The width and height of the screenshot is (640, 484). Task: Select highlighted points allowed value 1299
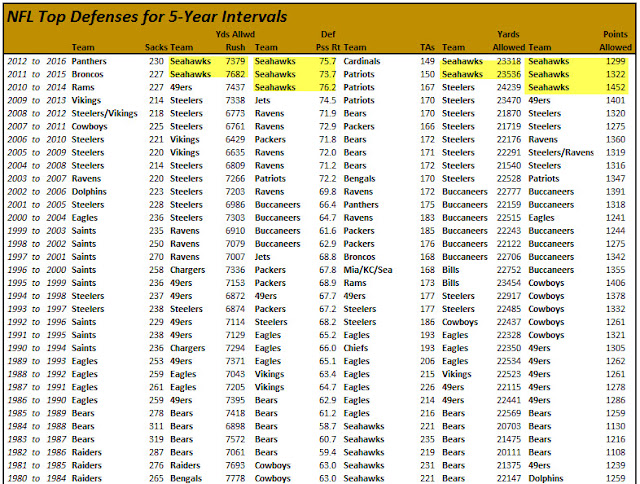coord(616,61)
